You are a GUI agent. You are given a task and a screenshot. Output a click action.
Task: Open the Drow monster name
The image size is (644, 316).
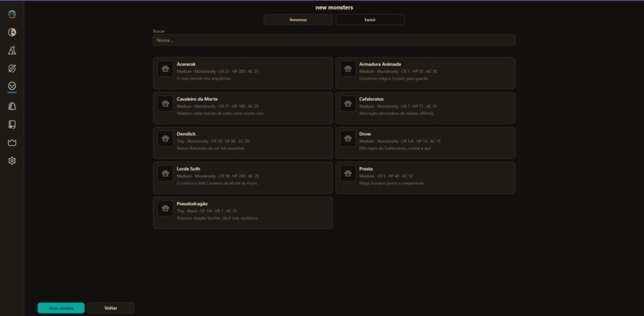click(x=365, y=134)
